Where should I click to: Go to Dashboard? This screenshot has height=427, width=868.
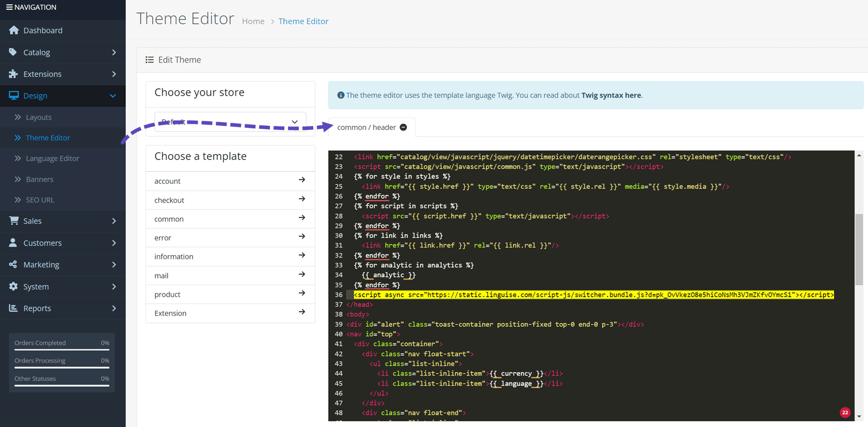(43, 30)
